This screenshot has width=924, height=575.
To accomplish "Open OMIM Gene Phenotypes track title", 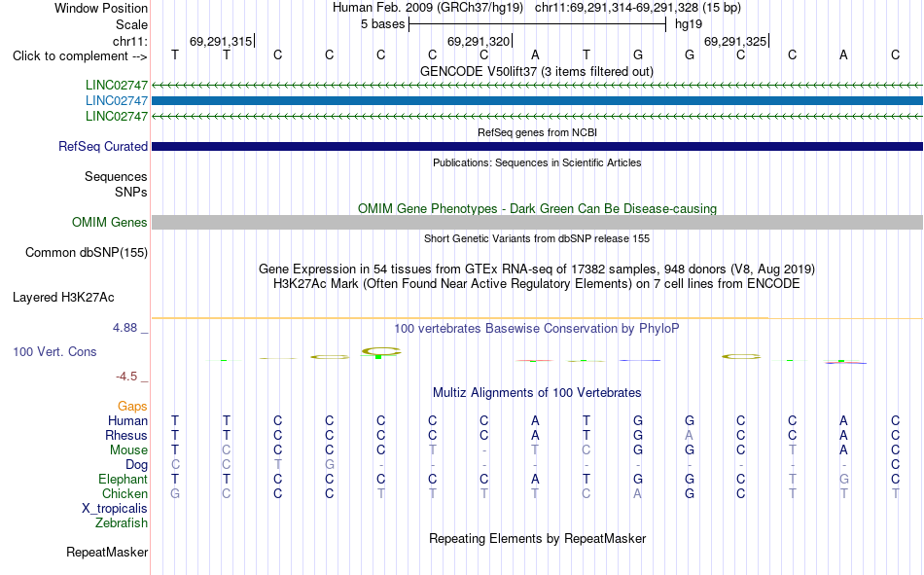I will click(537, 209).
